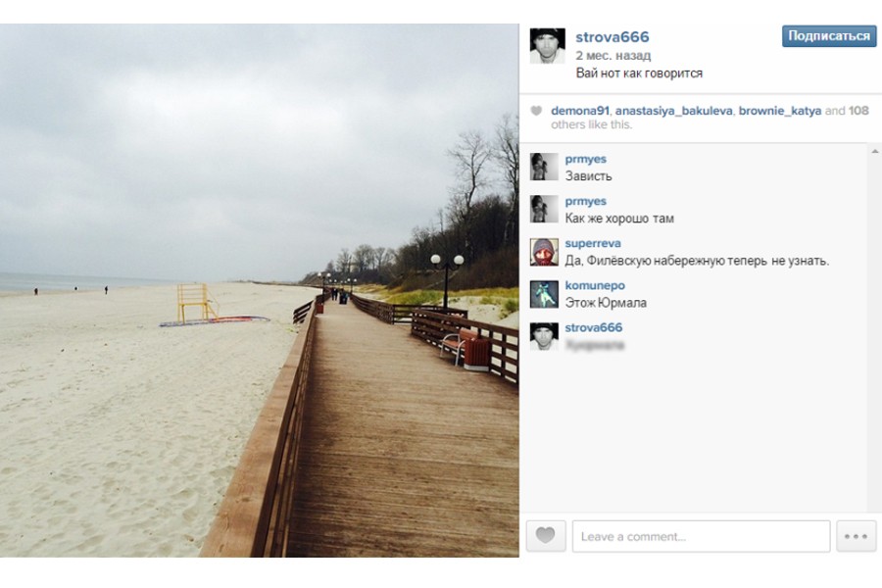Click the small grey heart next to likes list
The height and width of the screenshot is (588, 882).
[537, 111]
